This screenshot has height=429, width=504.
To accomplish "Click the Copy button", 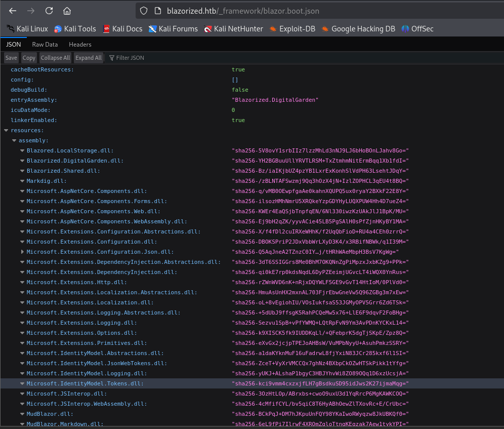I will [29, 58].
